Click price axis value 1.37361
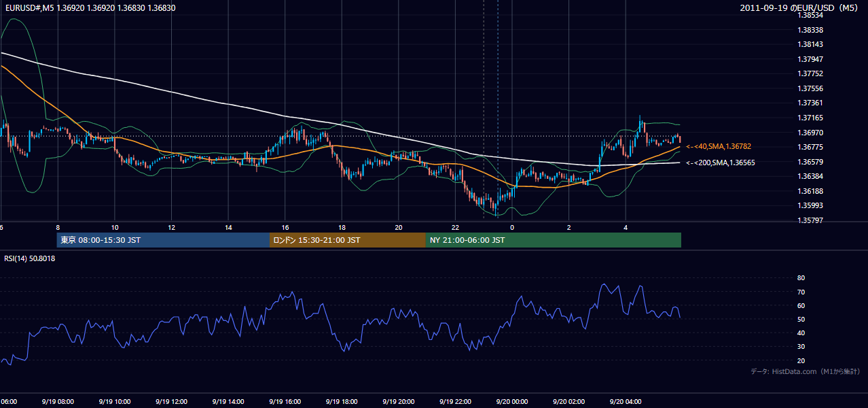 tap(810, 103)
